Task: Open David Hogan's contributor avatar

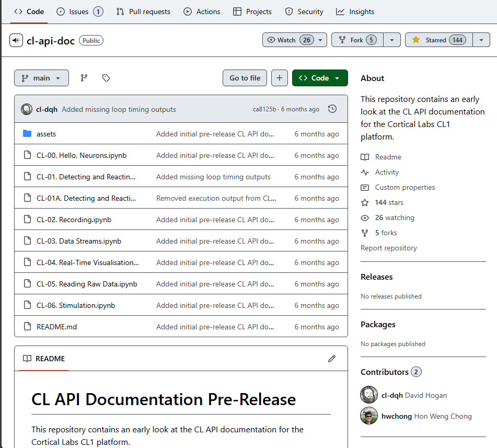Action: point(369,395)
